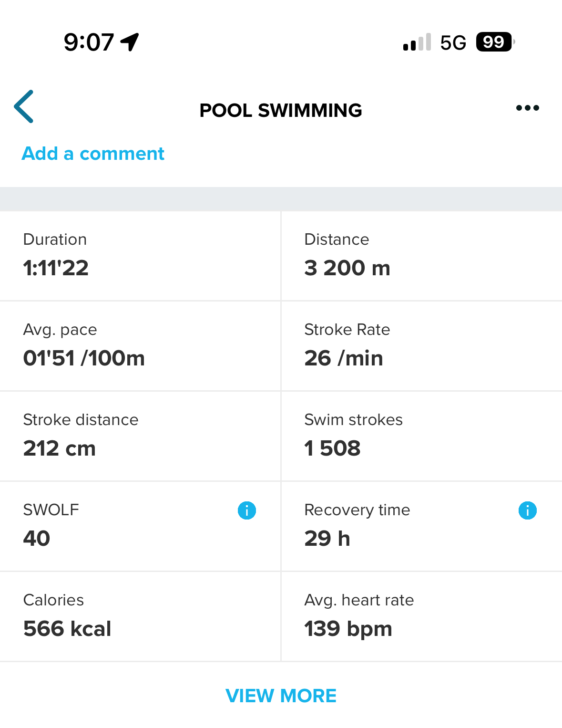
Task: Tap the Avg. pace 01'51 /100m value
Action: 84,358
